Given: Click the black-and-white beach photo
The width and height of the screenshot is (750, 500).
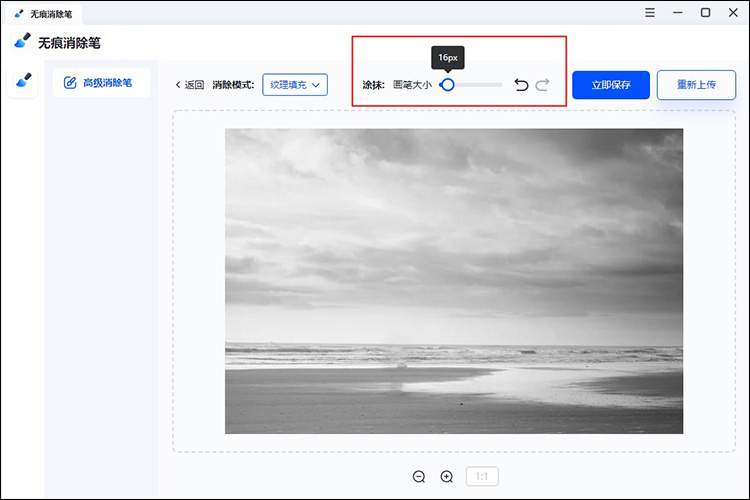Looking at the screenshot, I should (454, 281).
